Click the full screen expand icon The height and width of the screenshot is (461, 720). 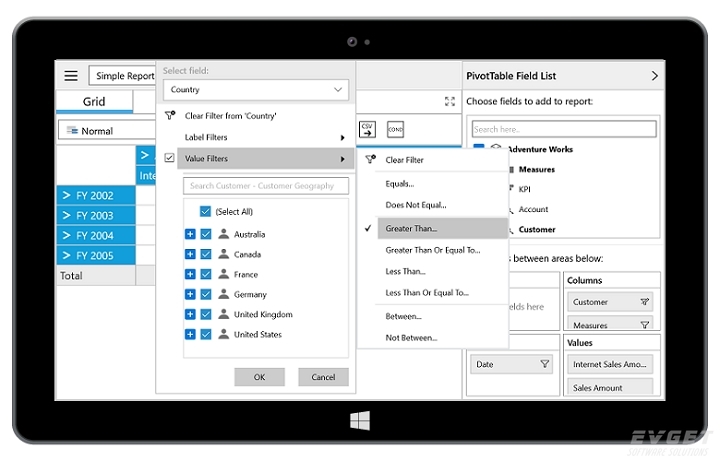pos(450,101)
